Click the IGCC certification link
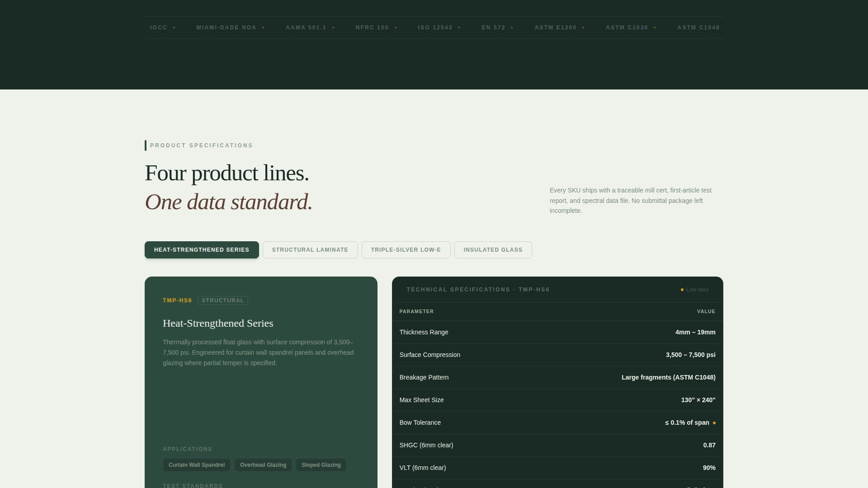The height and width of the screenshot is (488, 868). coord(158,27)
